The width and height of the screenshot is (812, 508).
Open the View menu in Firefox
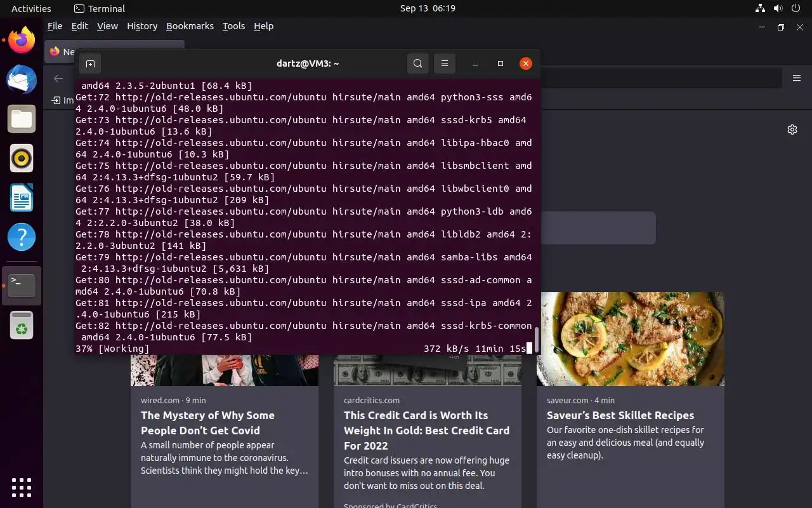(x=107, y=26)
